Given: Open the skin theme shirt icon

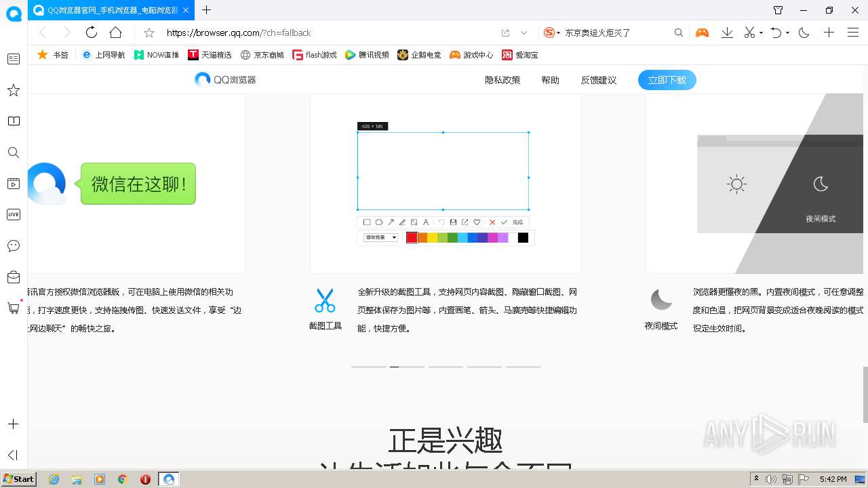Looking at the screenshot, I should click(x=778, y=10).
